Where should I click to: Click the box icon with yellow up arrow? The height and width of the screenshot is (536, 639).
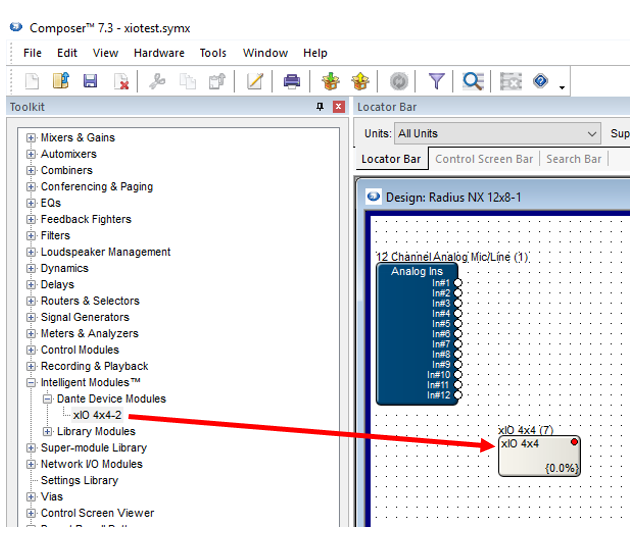(x=360, y=81)
